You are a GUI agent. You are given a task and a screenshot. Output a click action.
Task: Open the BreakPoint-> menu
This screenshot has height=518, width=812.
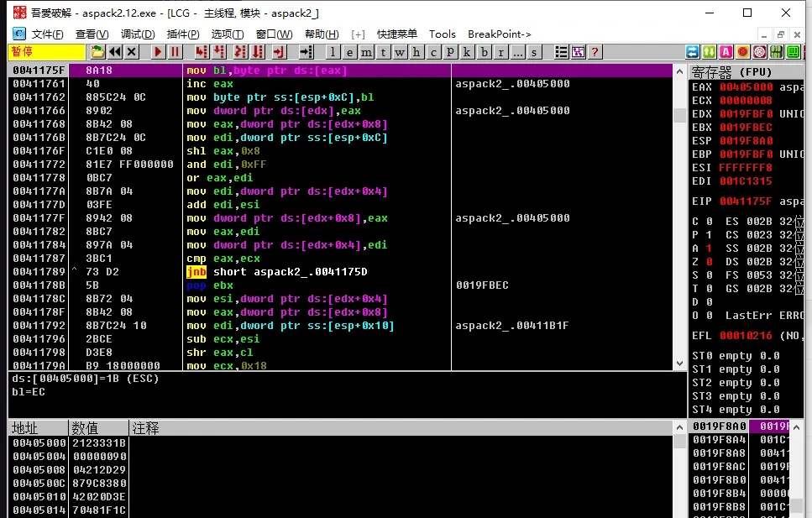point(500,34)
